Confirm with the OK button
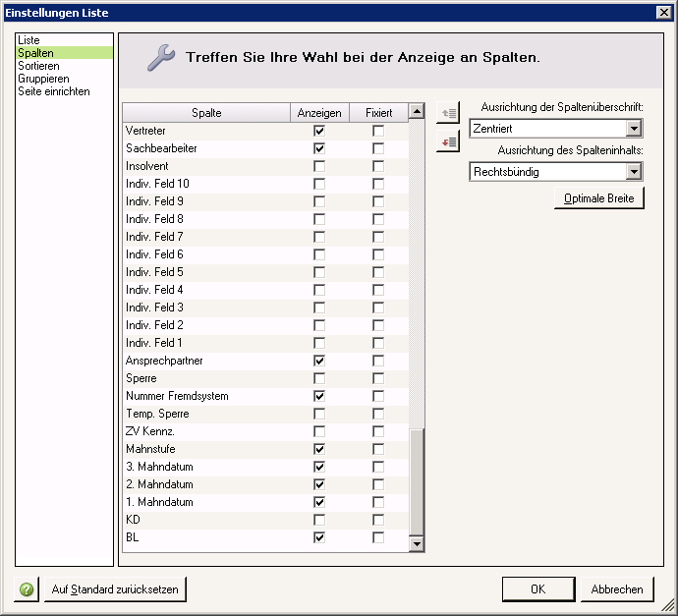678x616 pixels. pos(538,589)
